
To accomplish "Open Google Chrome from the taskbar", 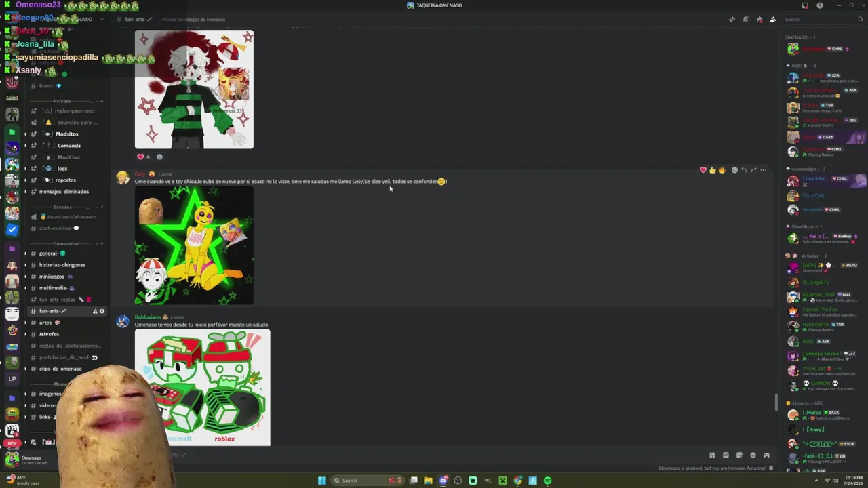I will (x=517, y=481).
